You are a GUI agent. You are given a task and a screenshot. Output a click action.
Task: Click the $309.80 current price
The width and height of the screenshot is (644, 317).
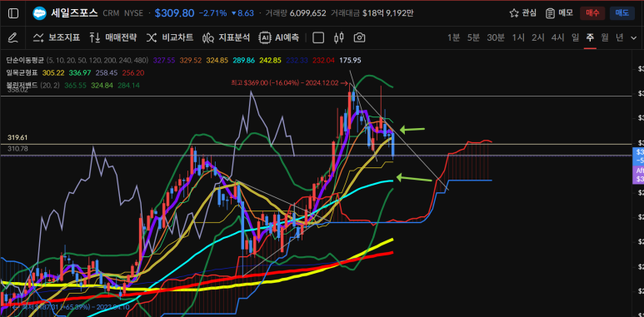point(174,13)
